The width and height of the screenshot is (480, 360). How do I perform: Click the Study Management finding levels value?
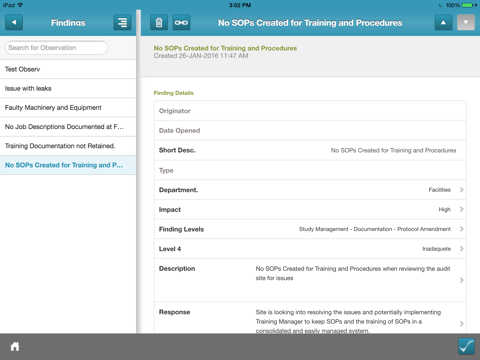375,229
